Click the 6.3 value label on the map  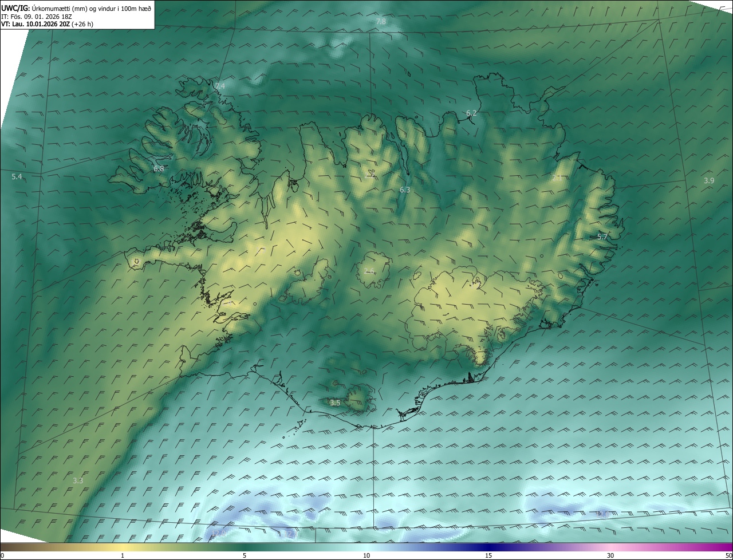405,190
